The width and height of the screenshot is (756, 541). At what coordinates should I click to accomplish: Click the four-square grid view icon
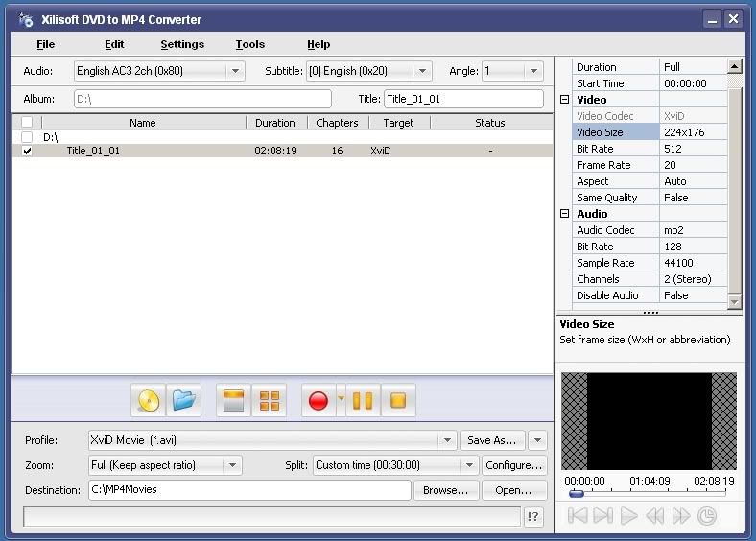(x=270, y=400)
